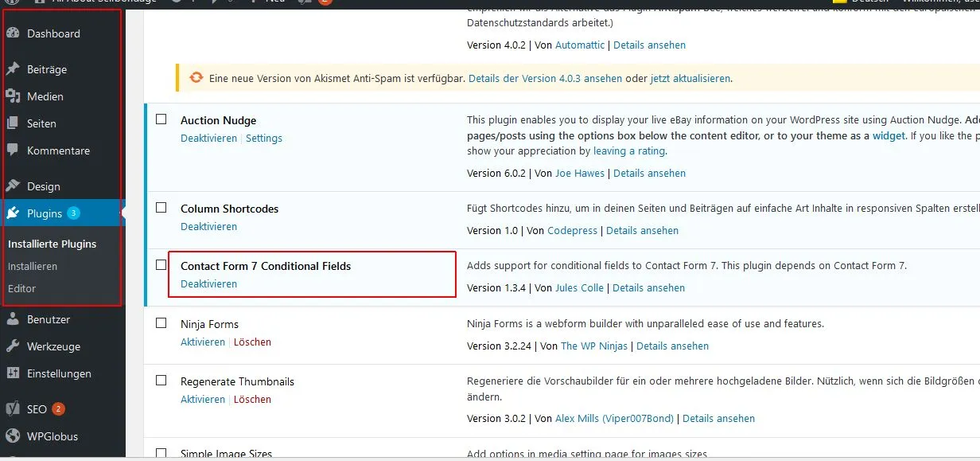
Task: Click the Plugins update count badge
Action: click(74, 213)
